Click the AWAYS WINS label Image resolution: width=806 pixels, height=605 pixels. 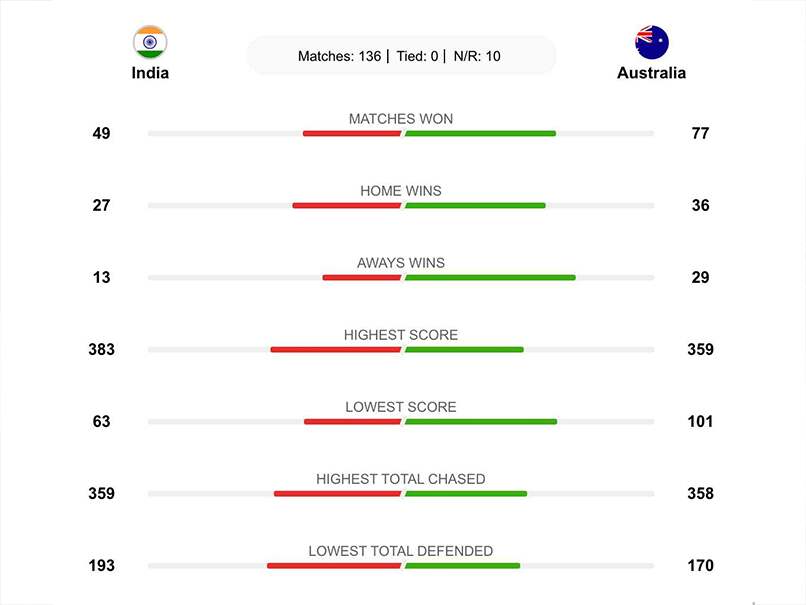point(400,263)
